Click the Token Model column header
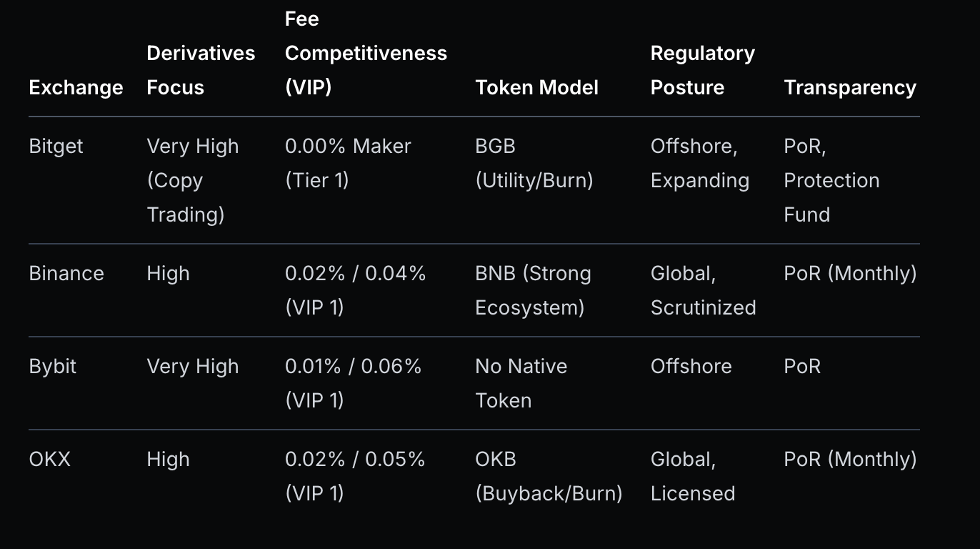The height and width of the screenshot is (549, 980). pyautogui.click(x=536, y=87)
